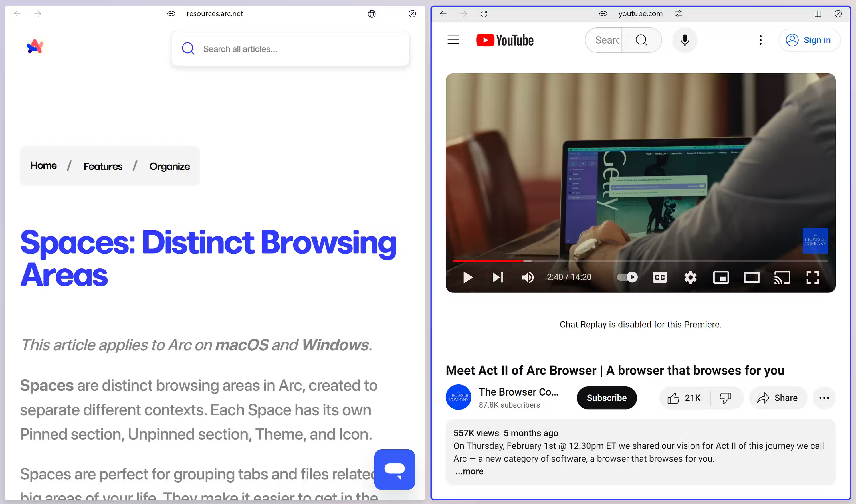This screenshot has height=504, width=856.
Task: Enable closed captions on the video
Action: tap(659, 277)
